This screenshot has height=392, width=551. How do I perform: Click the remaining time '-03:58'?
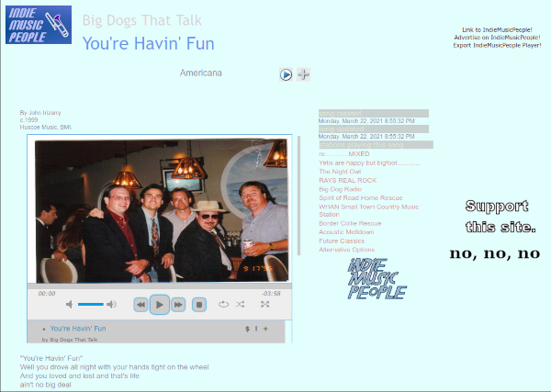coord(271,293)
